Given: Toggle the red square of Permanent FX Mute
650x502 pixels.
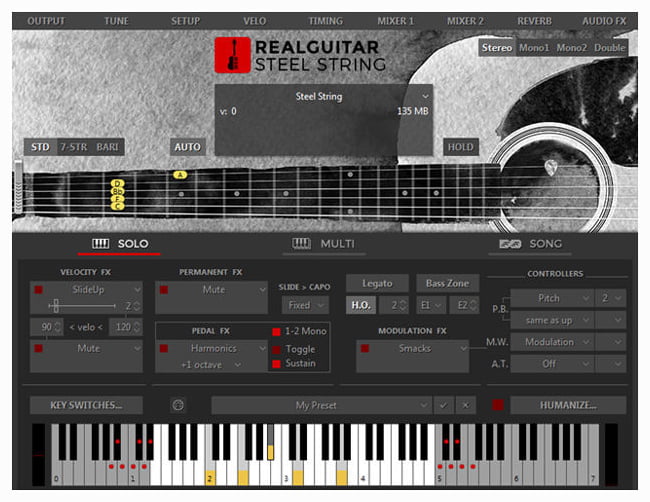Looking at the screenshot, I should pyautogui.click(x=164, y=289).
